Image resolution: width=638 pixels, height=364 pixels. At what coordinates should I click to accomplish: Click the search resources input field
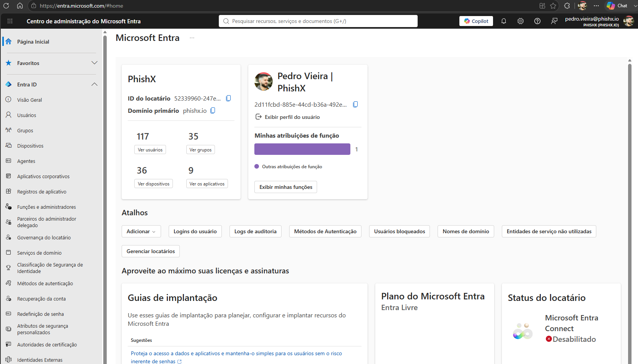[x=318, y=21]
